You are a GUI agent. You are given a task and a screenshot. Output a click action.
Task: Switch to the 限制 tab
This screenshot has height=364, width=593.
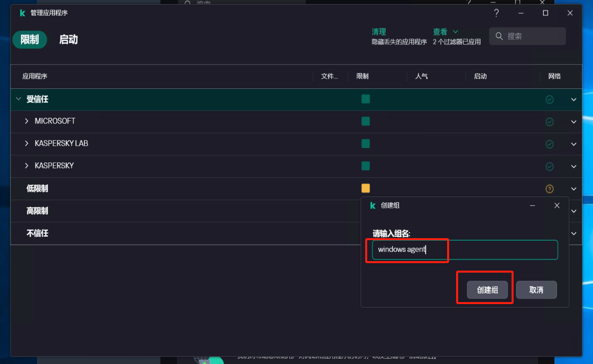click(x=30, y=39)
